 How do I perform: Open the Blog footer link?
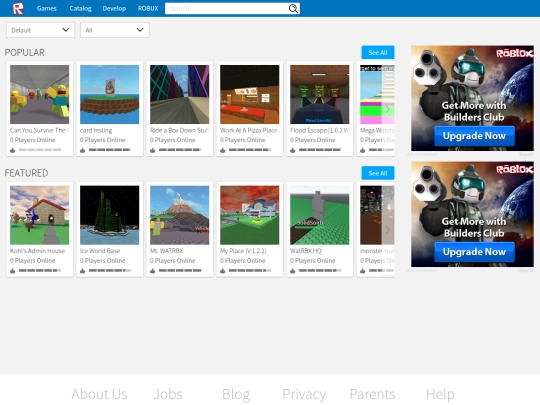click(236, 394)
